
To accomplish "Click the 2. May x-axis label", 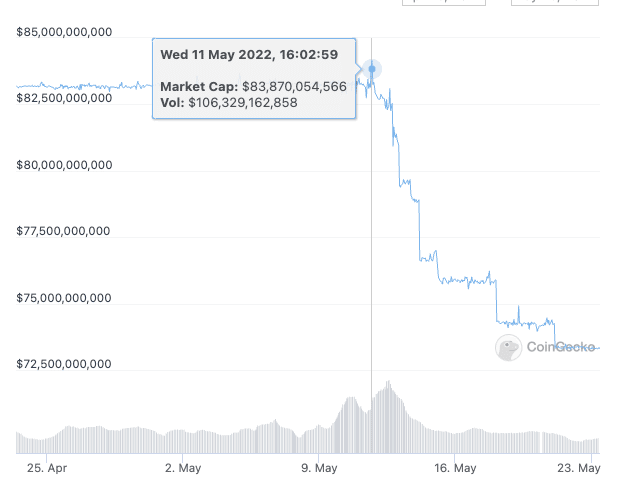I will click(x=184, y=467).
